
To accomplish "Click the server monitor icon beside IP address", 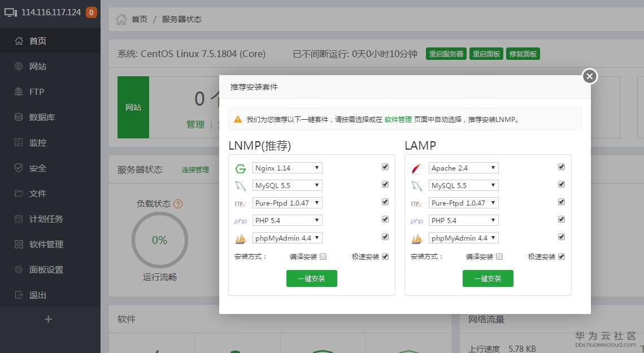I will click(11, 12).
